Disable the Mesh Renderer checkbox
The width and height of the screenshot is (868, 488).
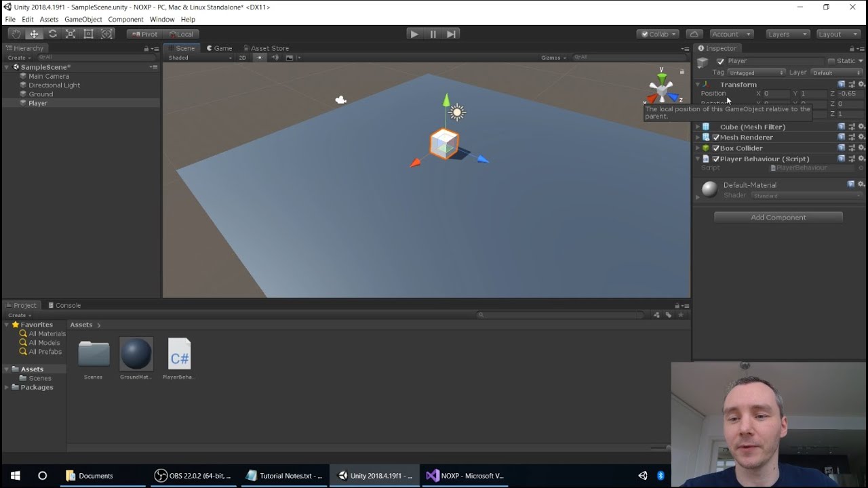(x=715, y=138)
